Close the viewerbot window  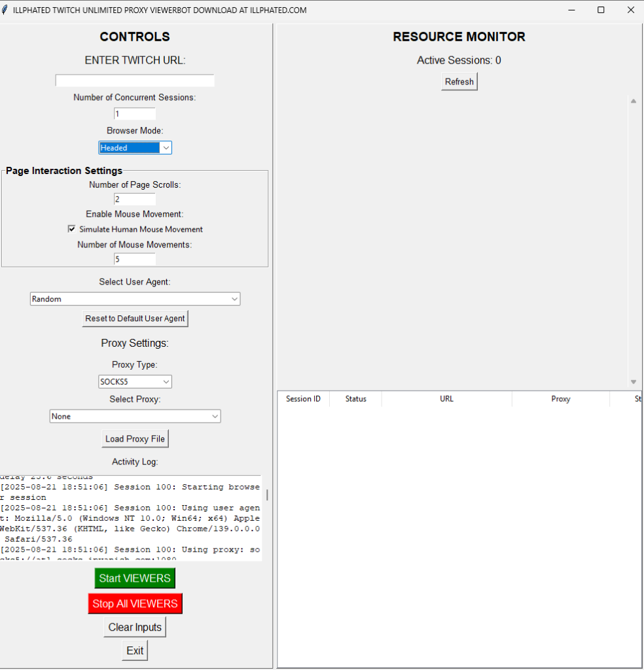[630, 10]
